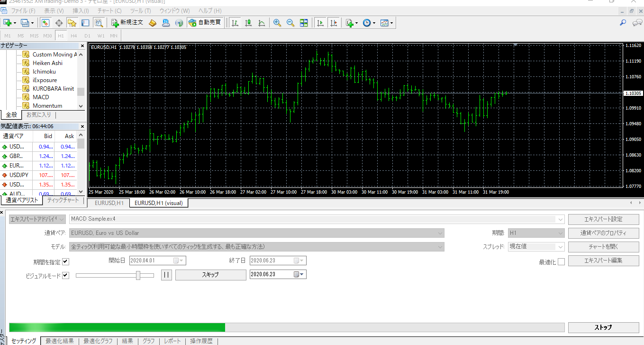This screenshot has width=644, height=345.
Task: Select the H4 timeframe button
Action: tap(74, 36)
